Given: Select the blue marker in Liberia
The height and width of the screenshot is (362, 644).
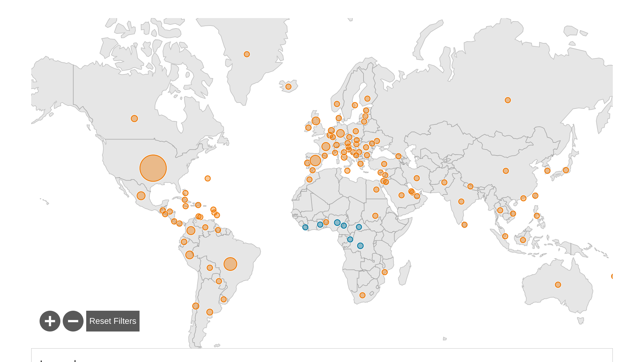Looking at the screenshot, I should (x=305, y=227).
